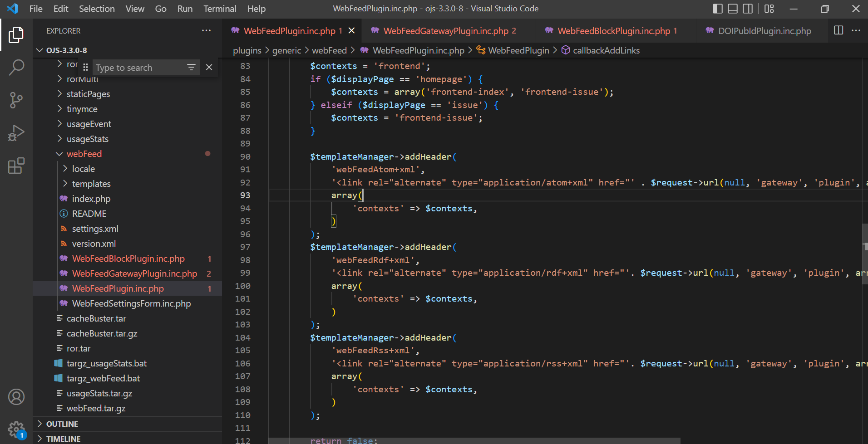Open the Search view in activity bar
This screenshot has width=868, height=444.
pyautogui.click(x=16, y=68)
